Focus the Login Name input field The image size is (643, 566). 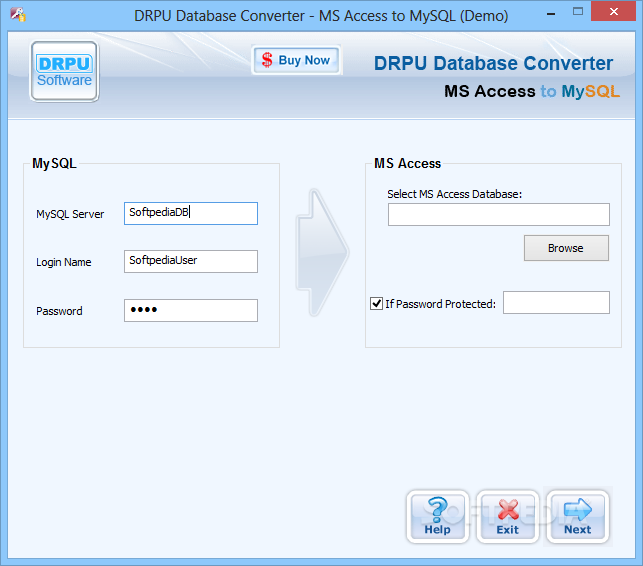(x=191, y=261)
